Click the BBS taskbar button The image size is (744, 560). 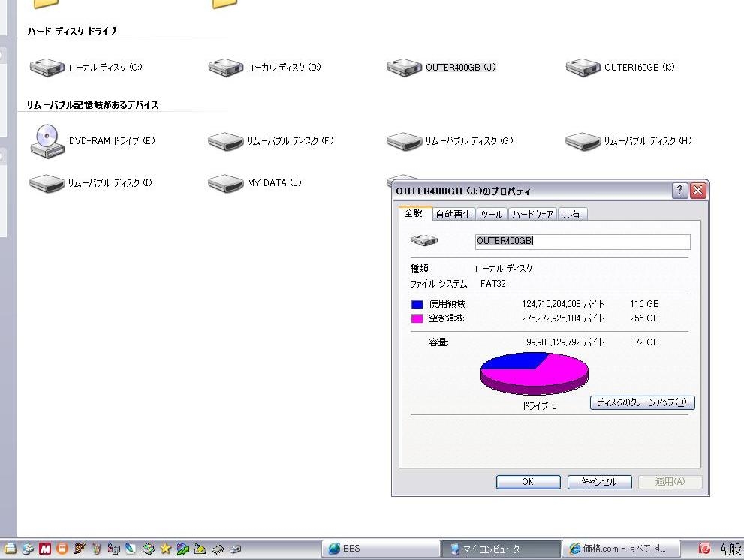(x=381, y=549)
